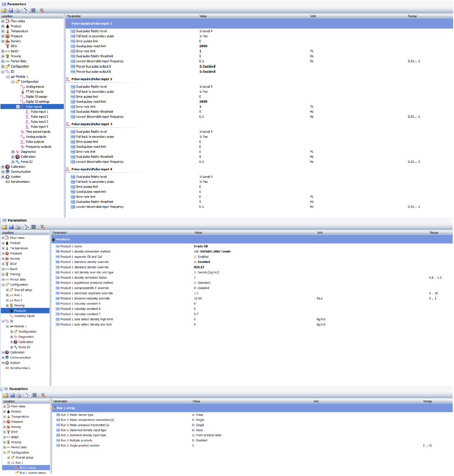Click Product 1 name value Crude Oil

(x=201, y=246)
